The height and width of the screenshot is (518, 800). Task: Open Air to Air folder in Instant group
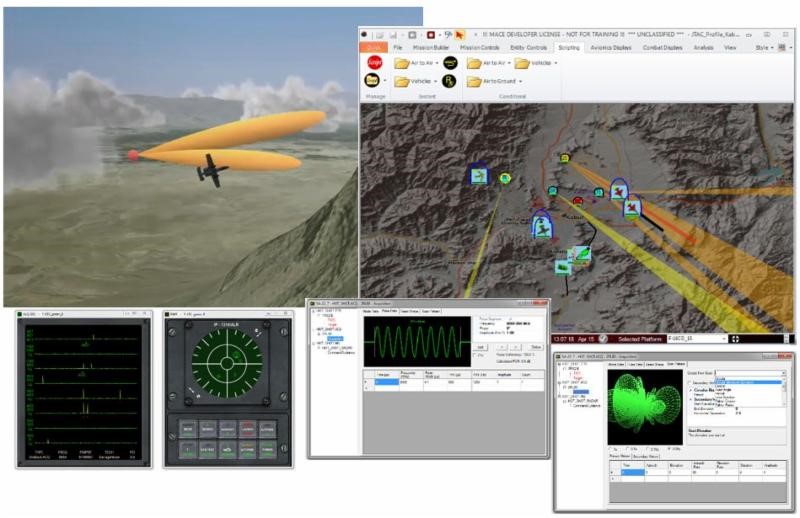coord(416,63)
